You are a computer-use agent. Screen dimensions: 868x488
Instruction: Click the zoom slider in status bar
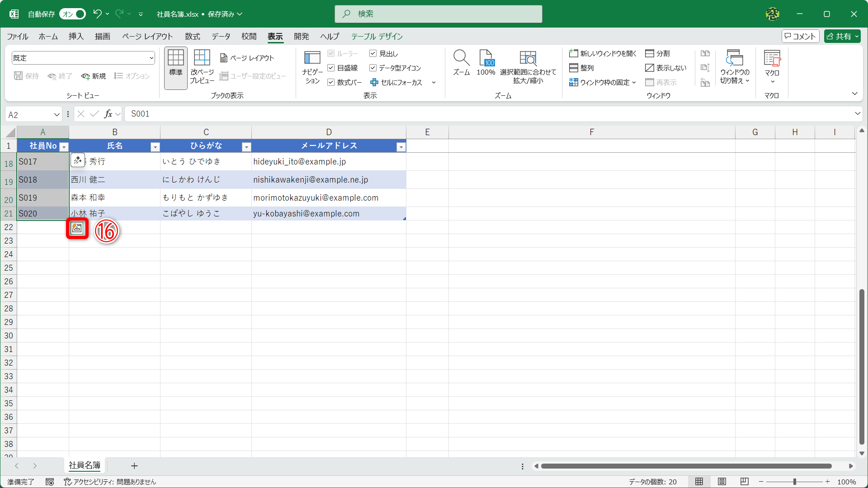point(794,482)
